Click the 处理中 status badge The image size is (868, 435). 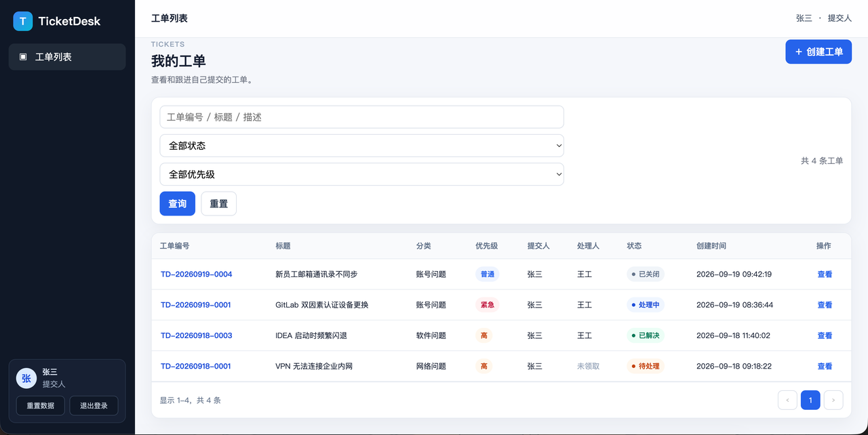point(646,305)
